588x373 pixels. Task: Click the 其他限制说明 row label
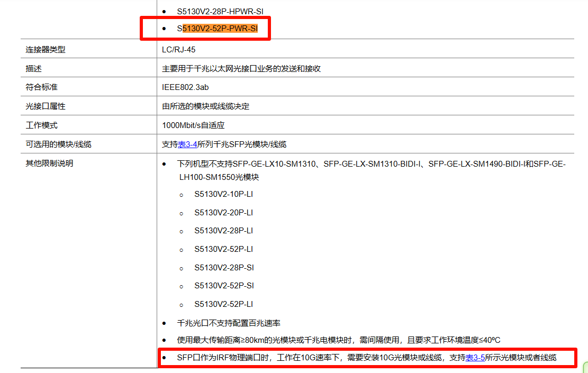click(50, 163)
